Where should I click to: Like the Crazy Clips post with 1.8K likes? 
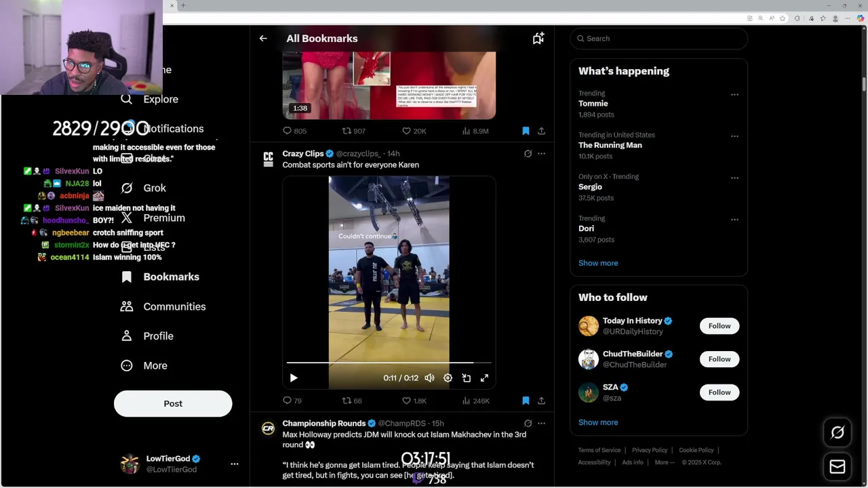pyautogui.click(x=414, y=401)
